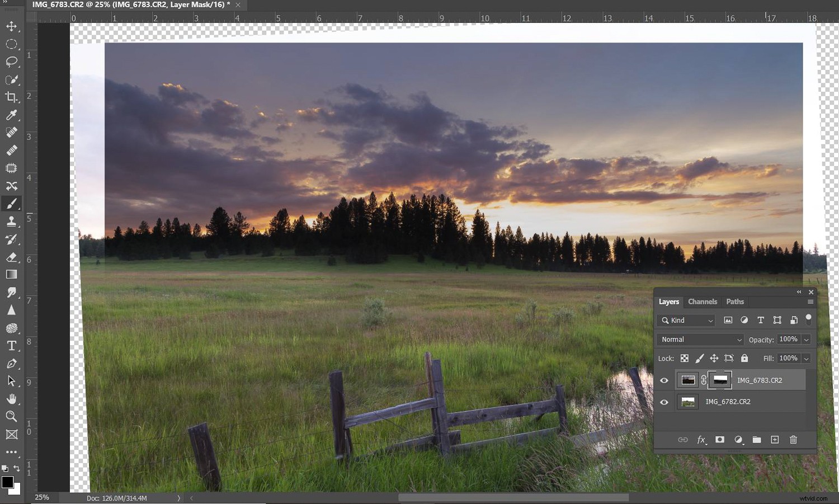This screenshot has height=504, width=839.
Task: Open the Opacity percentage dropdown
Action: (x=806, y=339)
